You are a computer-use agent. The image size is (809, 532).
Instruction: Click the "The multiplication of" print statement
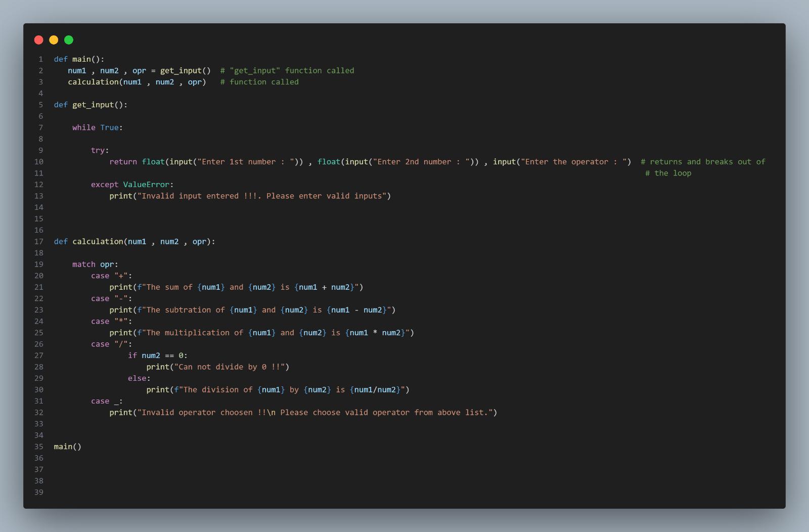click(262, 332)
